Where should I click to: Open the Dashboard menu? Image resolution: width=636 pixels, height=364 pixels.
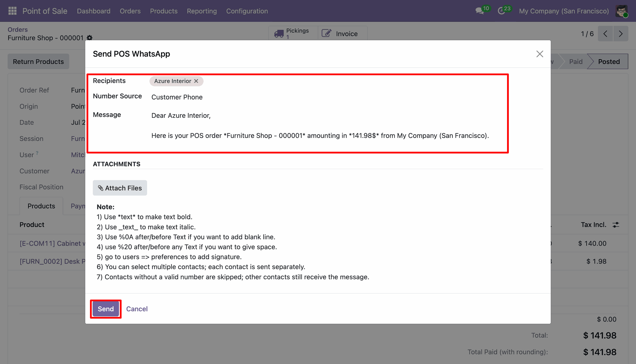94,11
